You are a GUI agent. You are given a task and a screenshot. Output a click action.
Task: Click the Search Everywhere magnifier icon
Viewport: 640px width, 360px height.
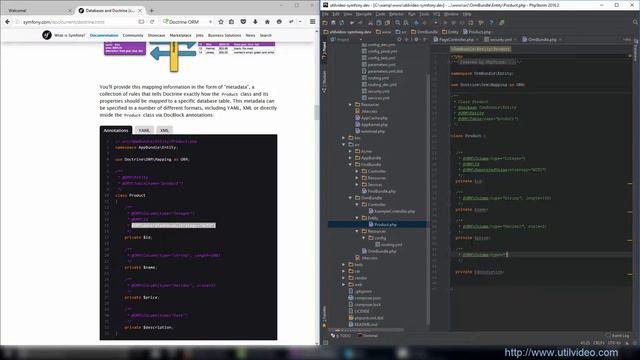[x=636, y=22]
